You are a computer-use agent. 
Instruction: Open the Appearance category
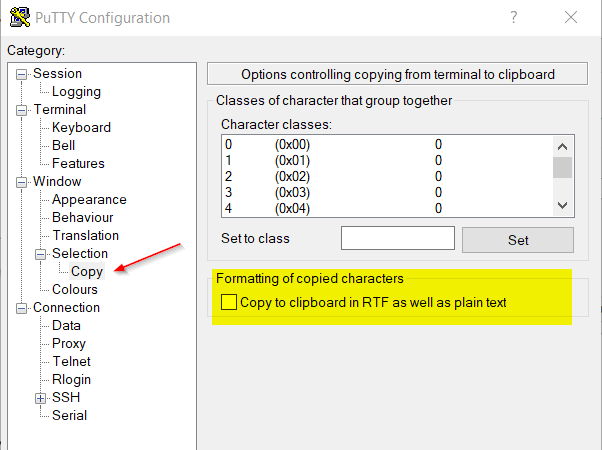[x=89, y=199]
